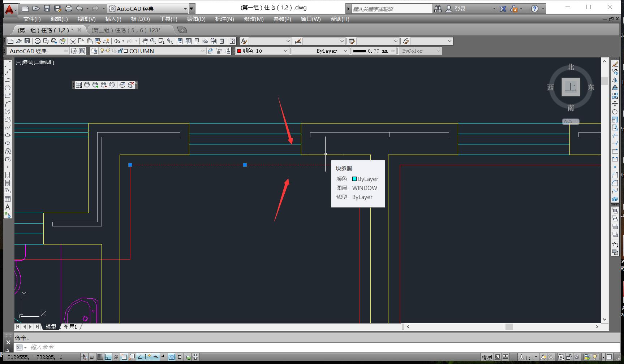Click the Erase tool in the modify toolbar

point(615,64)
